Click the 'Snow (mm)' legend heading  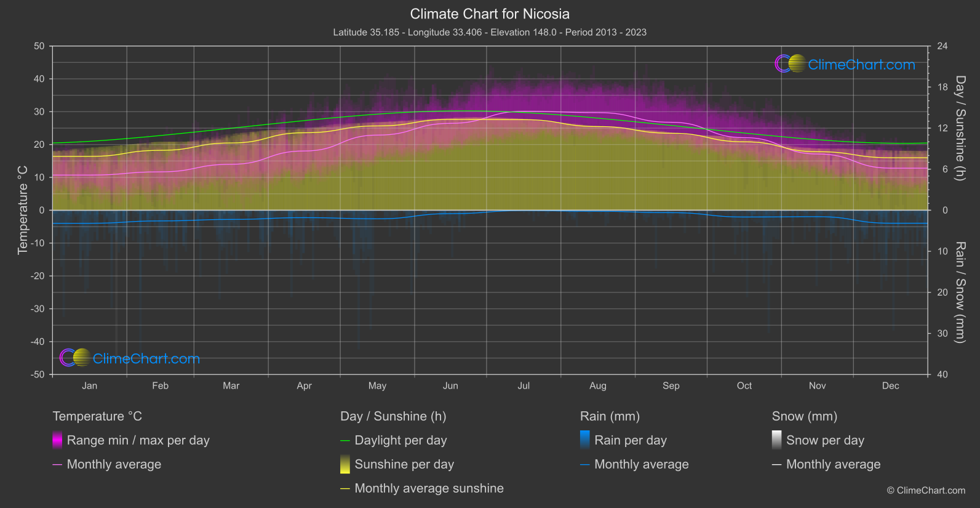tap(805, 416)
